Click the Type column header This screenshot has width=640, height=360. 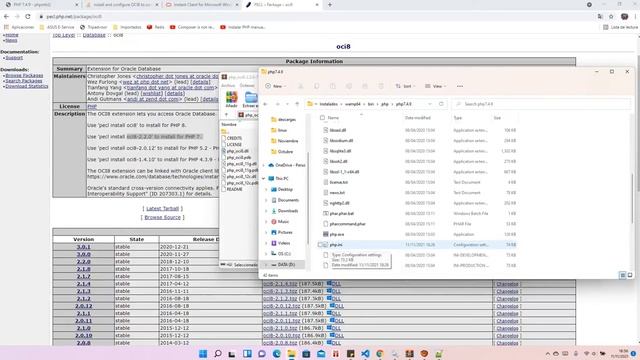pos(458,118)
